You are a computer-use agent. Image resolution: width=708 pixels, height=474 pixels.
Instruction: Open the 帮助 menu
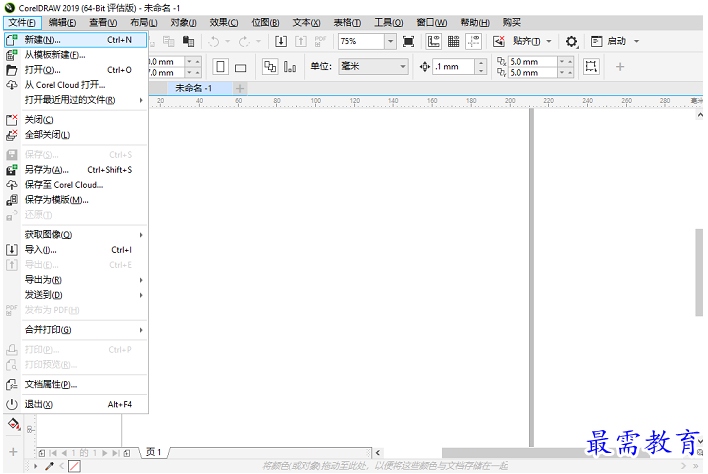[x=475, y=23]
